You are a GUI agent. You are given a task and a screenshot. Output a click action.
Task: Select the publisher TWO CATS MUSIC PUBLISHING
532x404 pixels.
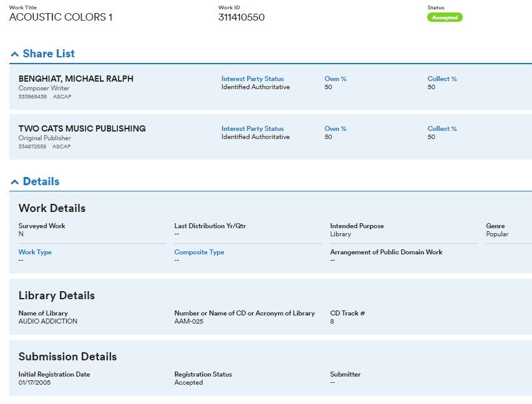click(x=82, y=128)
